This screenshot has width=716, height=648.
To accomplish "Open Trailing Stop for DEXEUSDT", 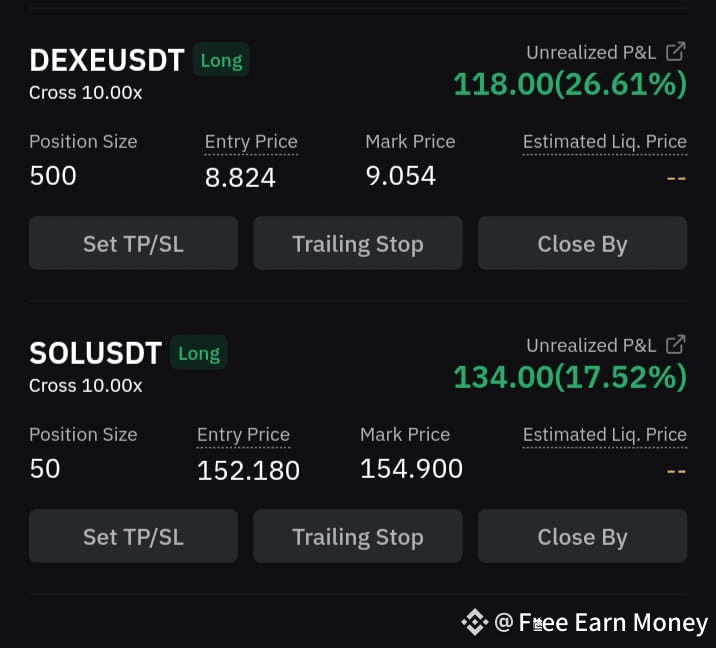I will 358,243.
